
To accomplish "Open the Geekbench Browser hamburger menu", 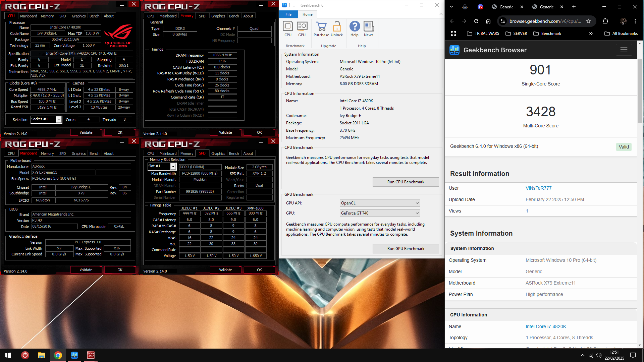I will [x=624, y=50].
